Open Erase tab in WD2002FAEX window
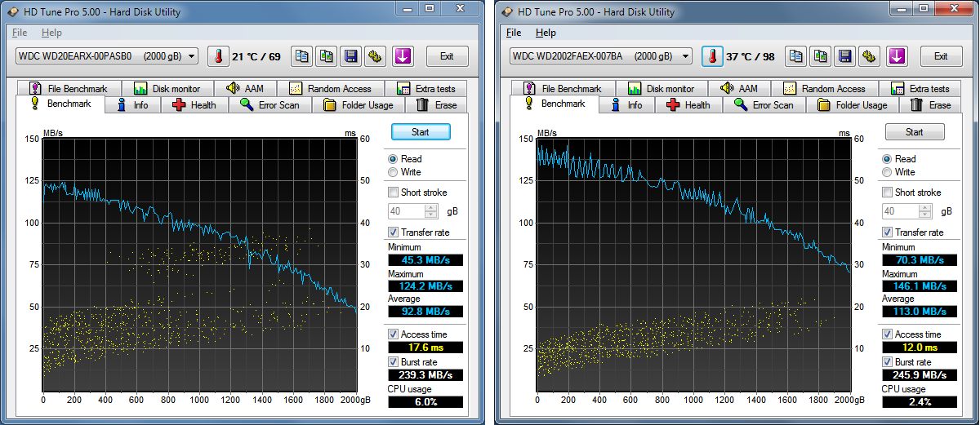Viewport: 980px width, 425px height. click(x=930, y=105)
